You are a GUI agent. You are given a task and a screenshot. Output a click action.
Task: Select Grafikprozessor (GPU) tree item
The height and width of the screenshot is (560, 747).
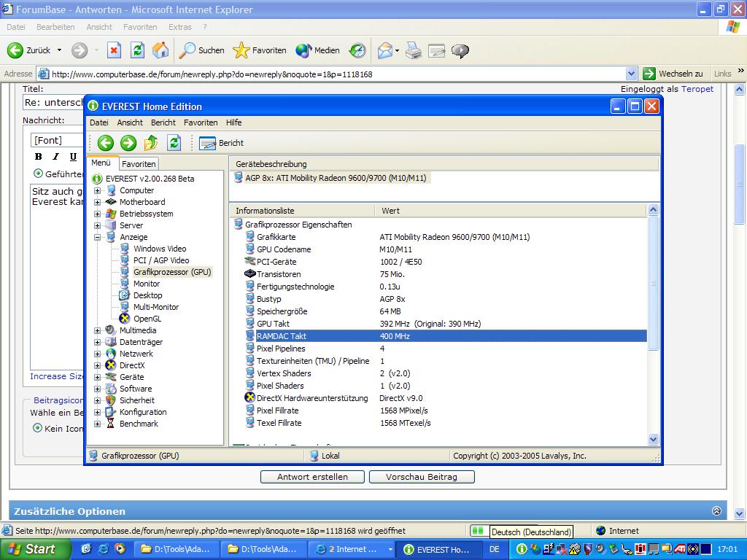click(172, 272)
